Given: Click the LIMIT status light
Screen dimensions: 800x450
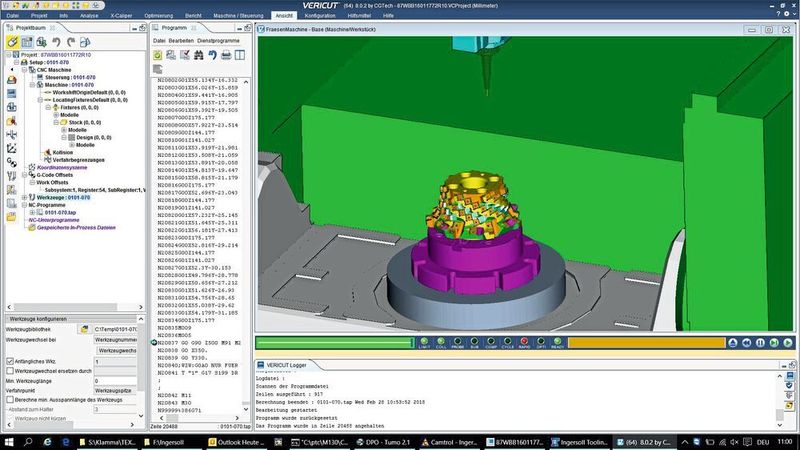Looking at the screenshot, I should 424,342.
